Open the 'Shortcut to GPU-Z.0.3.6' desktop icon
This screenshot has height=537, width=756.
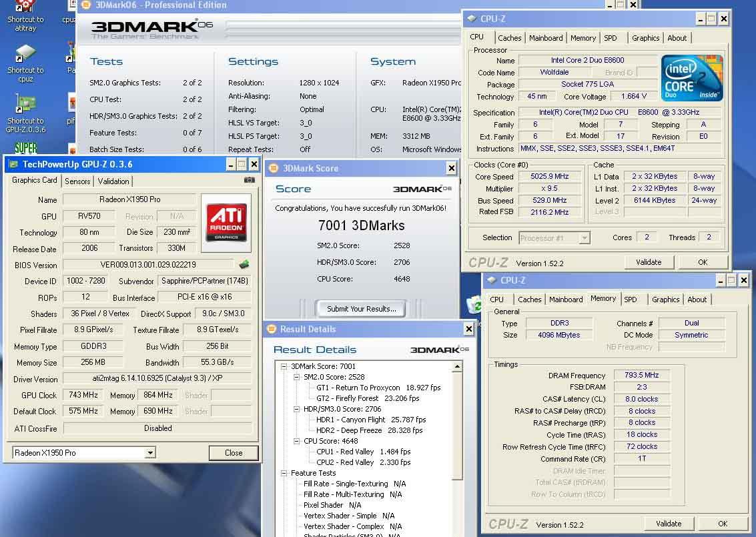click(25, 114)
